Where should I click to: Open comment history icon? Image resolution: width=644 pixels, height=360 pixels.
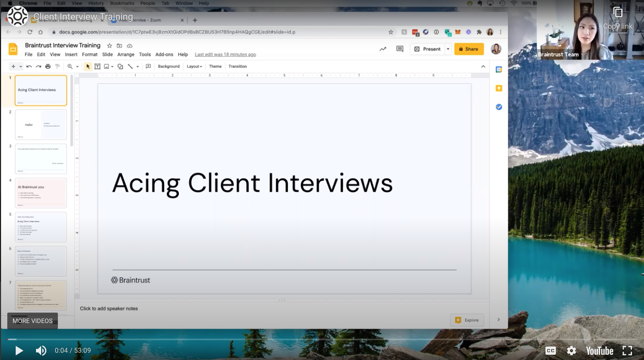click(x=400, y=49)
